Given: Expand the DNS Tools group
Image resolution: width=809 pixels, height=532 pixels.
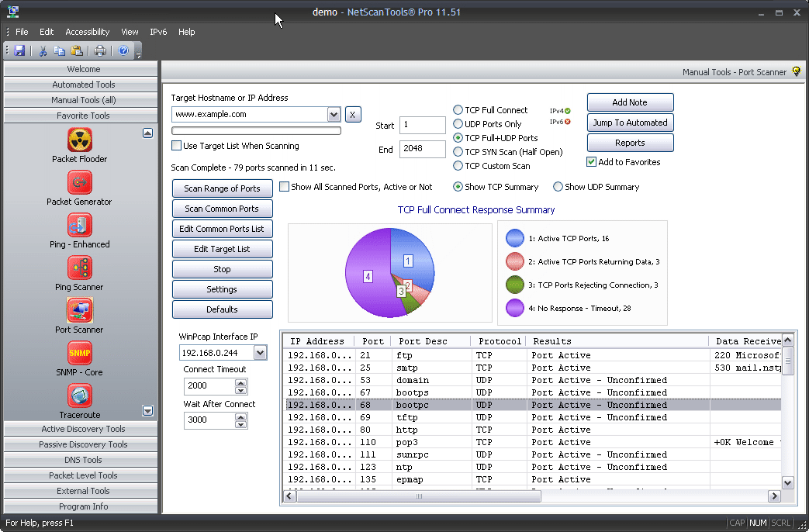Looking at the screenshot, I should point(81,460).
